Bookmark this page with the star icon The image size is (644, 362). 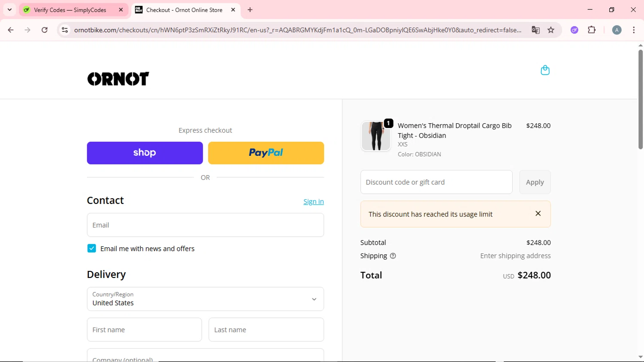[551, 30]
